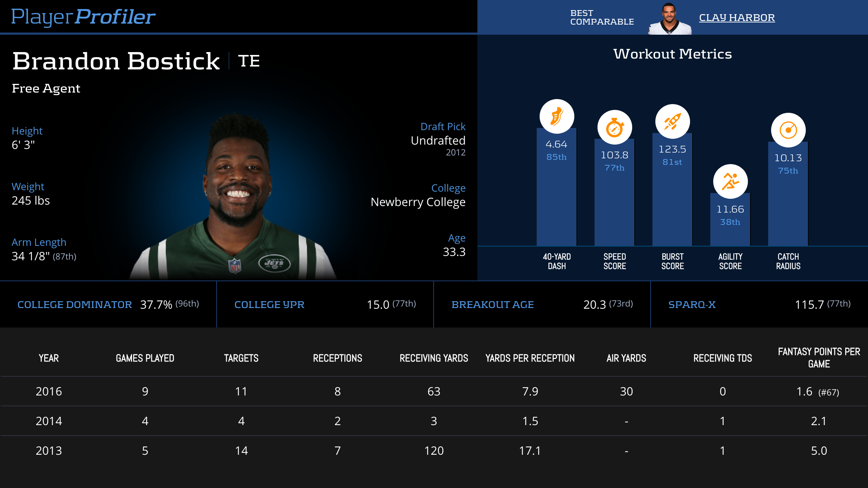This screenshot has height=488, width=868.
Task: Click the Speed Score stopwatch icon
Action: coord(614,128)
